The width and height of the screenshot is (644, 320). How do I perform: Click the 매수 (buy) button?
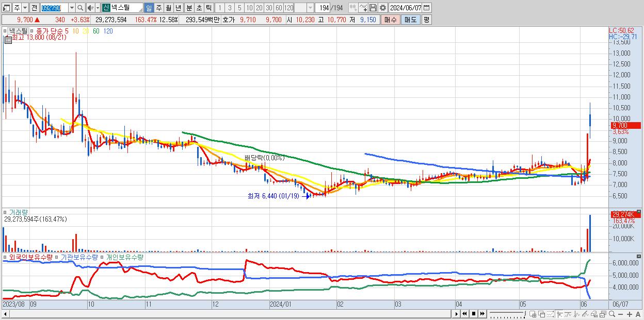point(390,20)
